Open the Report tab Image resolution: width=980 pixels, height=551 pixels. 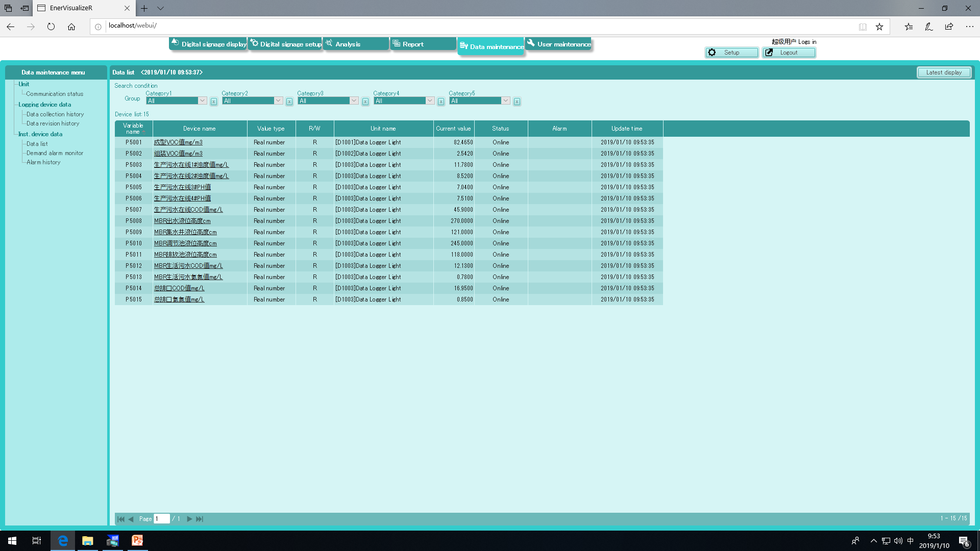tap(423, 44)
